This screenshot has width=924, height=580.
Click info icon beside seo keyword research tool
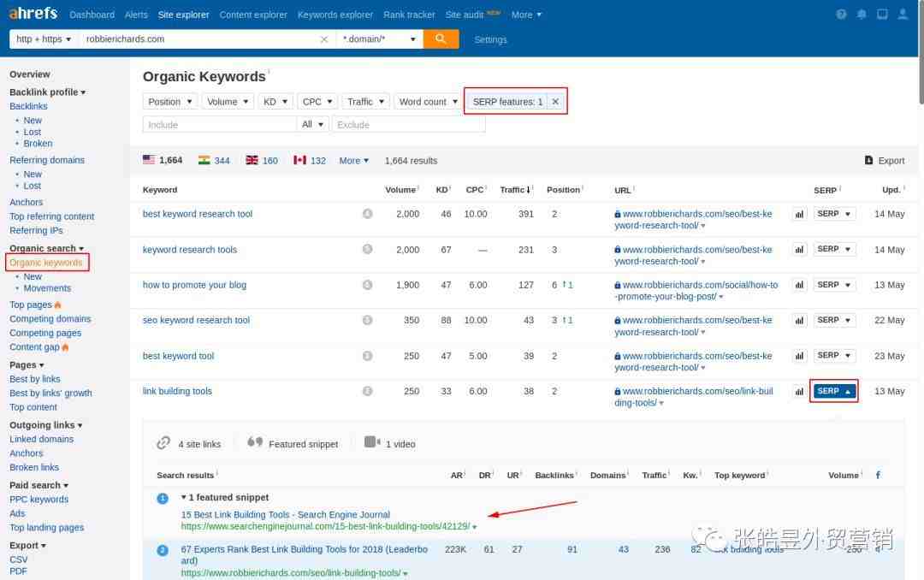point(367,320)
